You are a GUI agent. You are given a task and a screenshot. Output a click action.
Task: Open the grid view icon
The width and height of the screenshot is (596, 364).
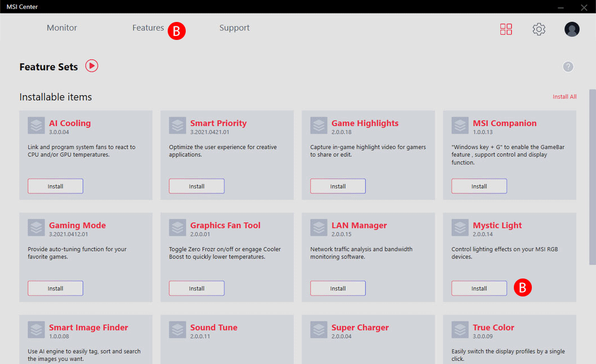click(506, 29)
